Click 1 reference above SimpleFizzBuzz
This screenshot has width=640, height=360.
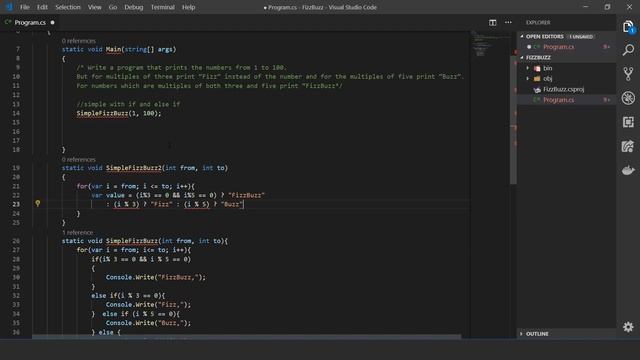(x=78, y=232)
